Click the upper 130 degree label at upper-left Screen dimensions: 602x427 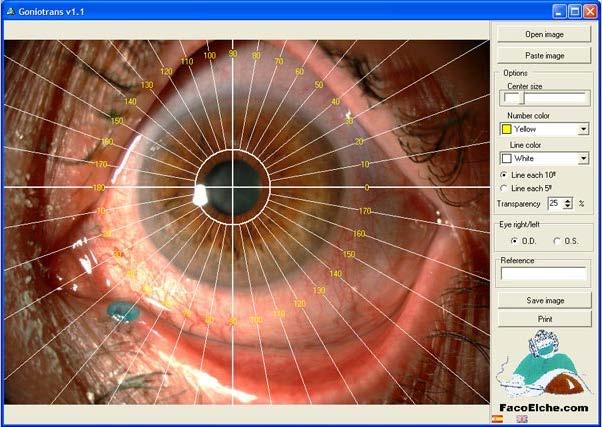point(147,85)
